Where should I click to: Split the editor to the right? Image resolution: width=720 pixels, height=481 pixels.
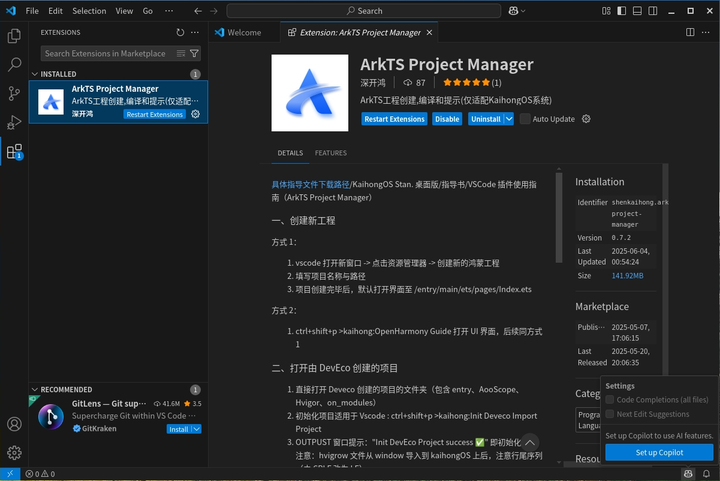(x=690, y=32)
